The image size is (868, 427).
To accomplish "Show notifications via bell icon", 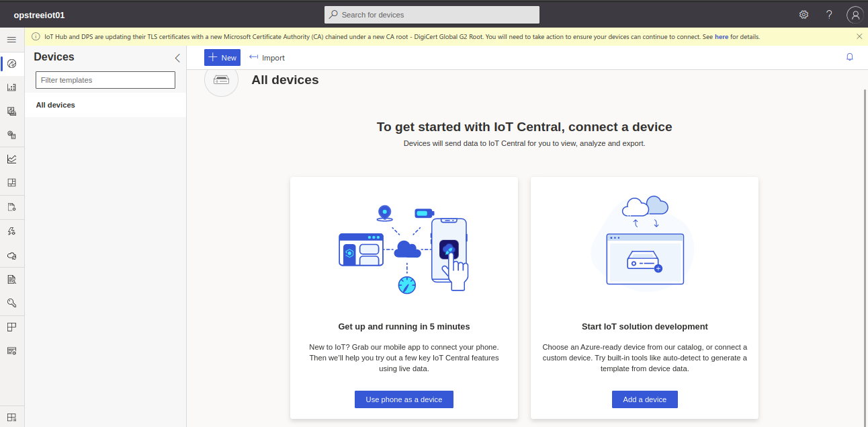I will 849,57.
